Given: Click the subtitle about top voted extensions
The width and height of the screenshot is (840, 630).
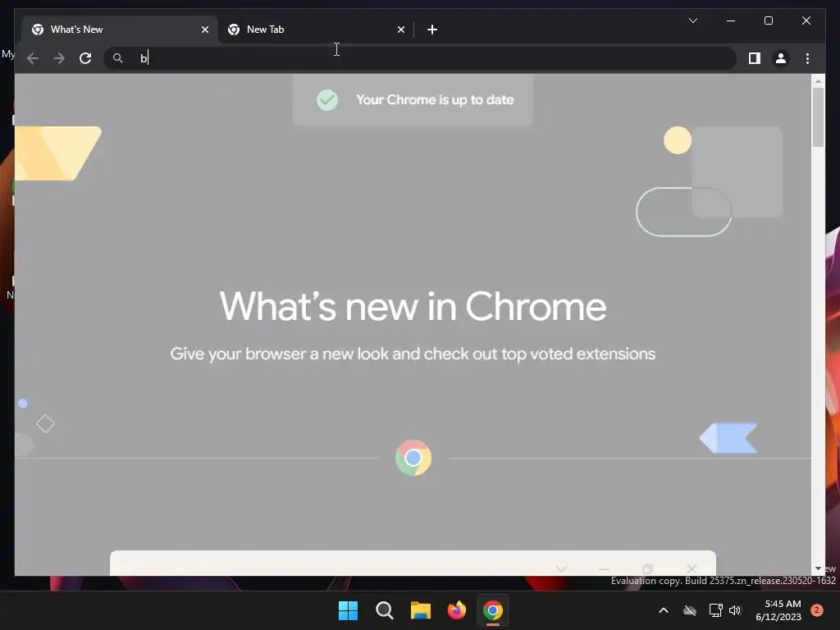Looking at the screenshot, I should 413,354.
